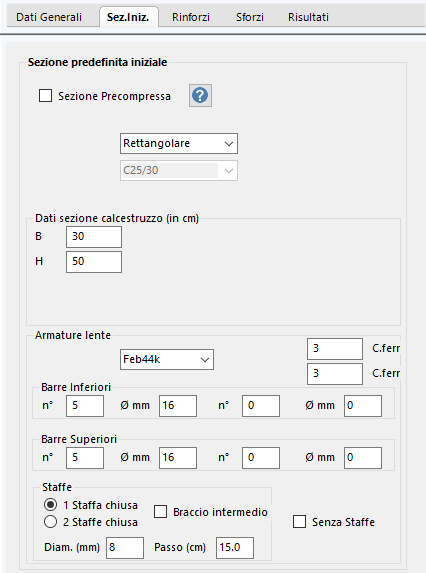Click the stirrup Passo (cm) field
The image size is (426, 573).
[235, 548]
